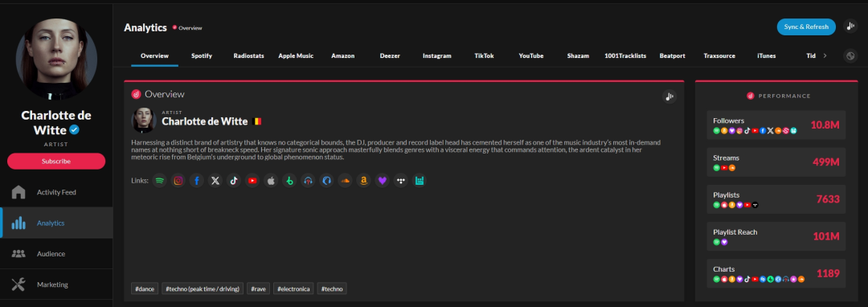Click the globe icon beside the tabs
The width and height of the screenshot is (868, 307).
point(850,56)
